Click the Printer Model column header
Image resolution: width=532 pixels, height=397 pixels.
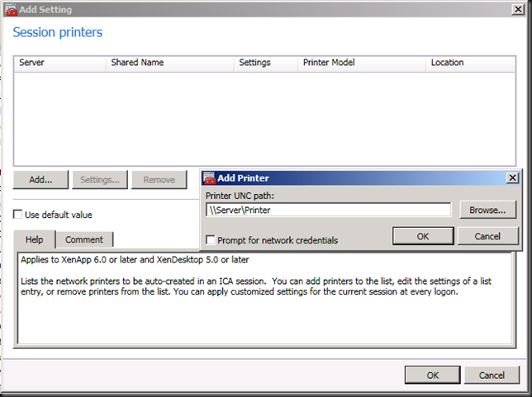362,63
